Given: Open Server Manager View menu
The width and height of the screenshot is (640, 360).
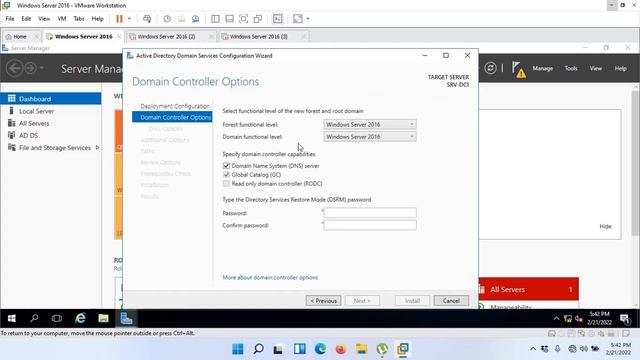Looking at the screenshot, I should pos(596,69).
